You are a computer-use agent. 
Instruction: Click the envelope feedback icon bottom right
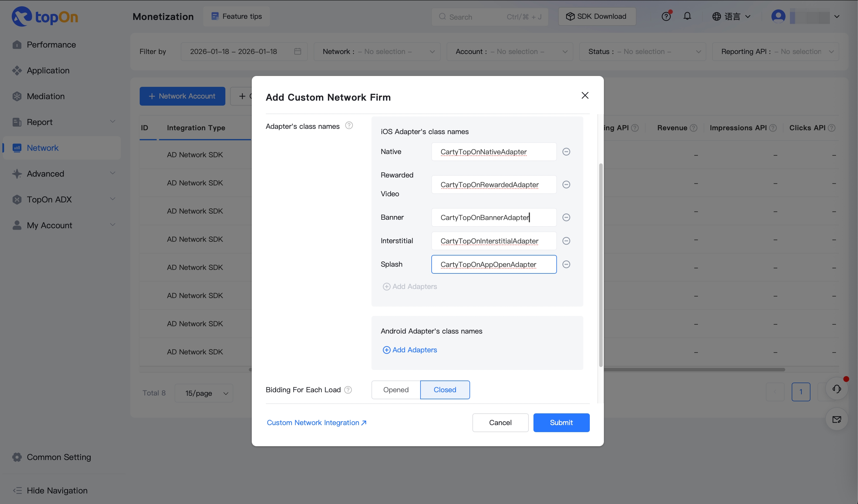pos(837,419)
